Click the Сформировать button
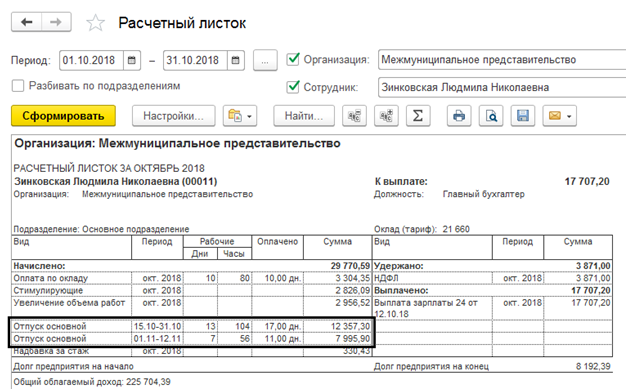The height and width of the screenshot is (391, 628). tap(63, 116)
